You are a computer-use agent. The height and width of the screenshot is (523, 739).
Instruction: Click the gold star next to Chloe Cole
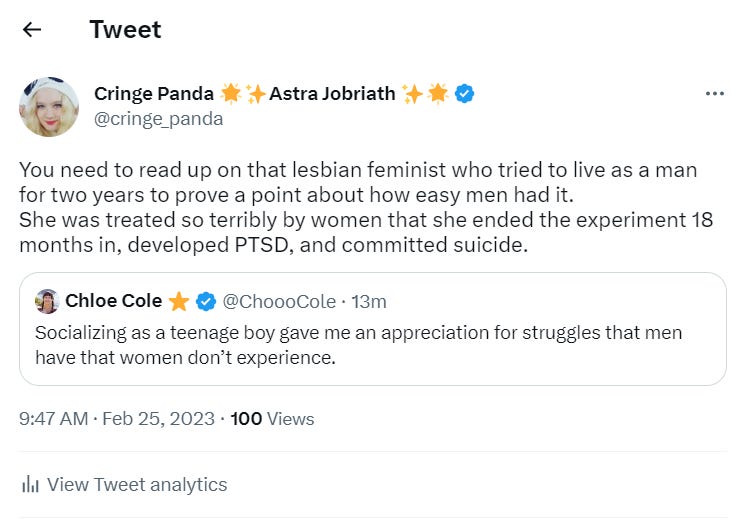(179, 301)
